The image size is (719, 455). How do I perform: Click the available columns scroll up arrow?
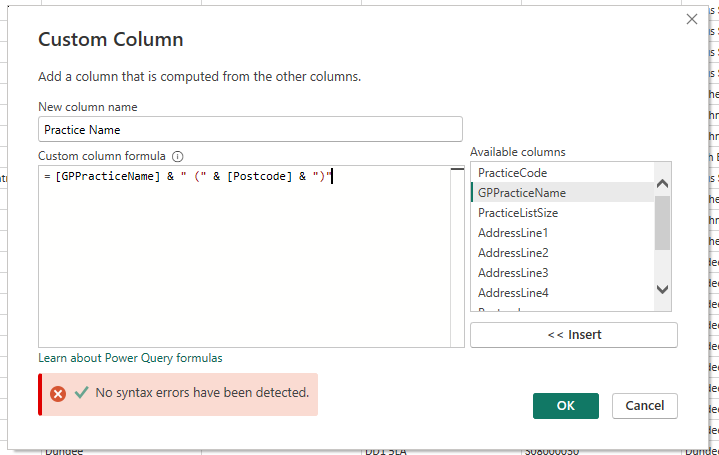(662, 184)
